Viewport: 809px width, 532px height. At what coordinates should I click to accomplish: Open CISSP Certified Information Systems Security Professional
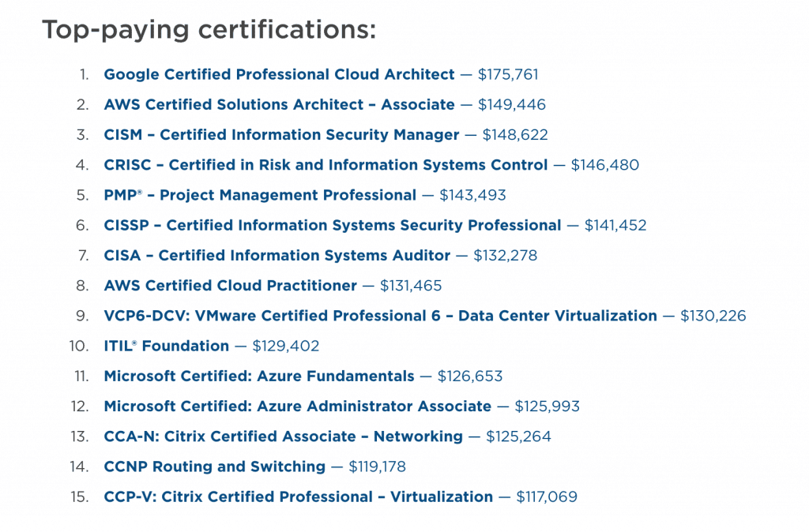333,225
